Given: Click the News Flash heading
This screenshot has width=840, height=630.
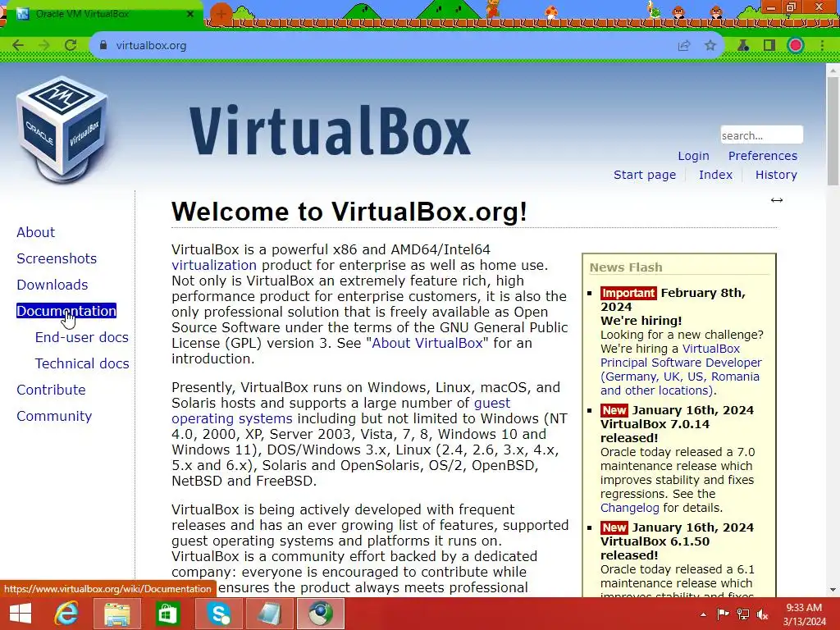Looking at the screenshot, I should click(626, 267).
